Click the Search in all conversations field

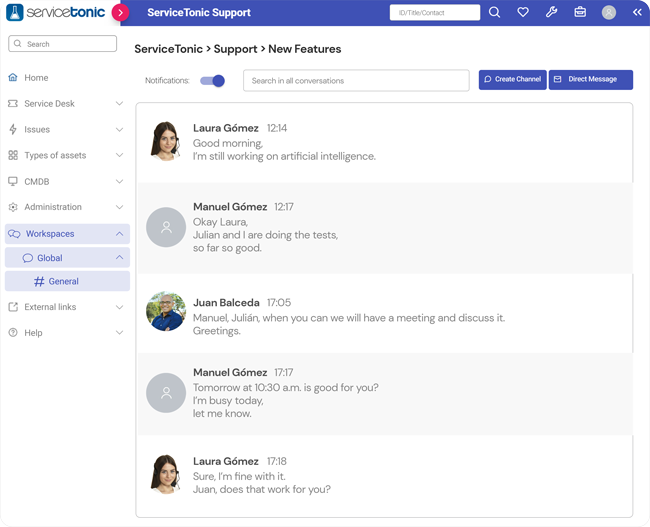356,80
